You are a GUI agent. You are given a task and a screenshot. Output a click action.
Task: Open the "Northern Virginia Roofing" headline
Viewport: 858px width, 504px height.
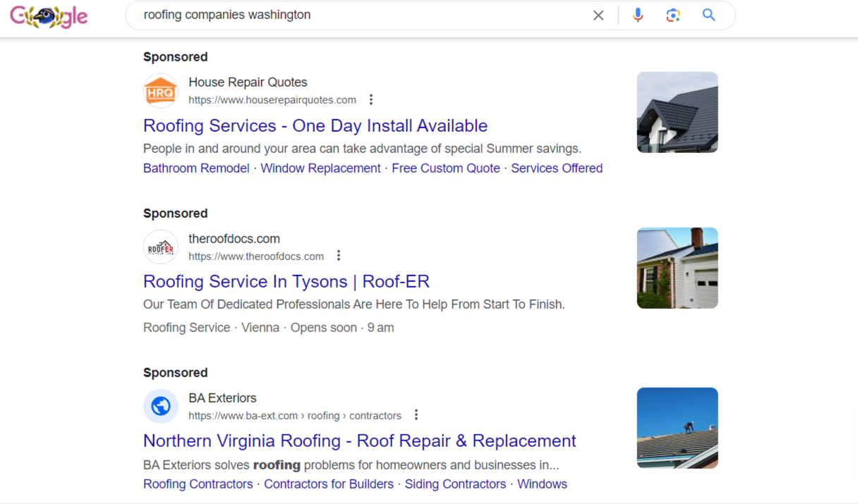point(358,441)
